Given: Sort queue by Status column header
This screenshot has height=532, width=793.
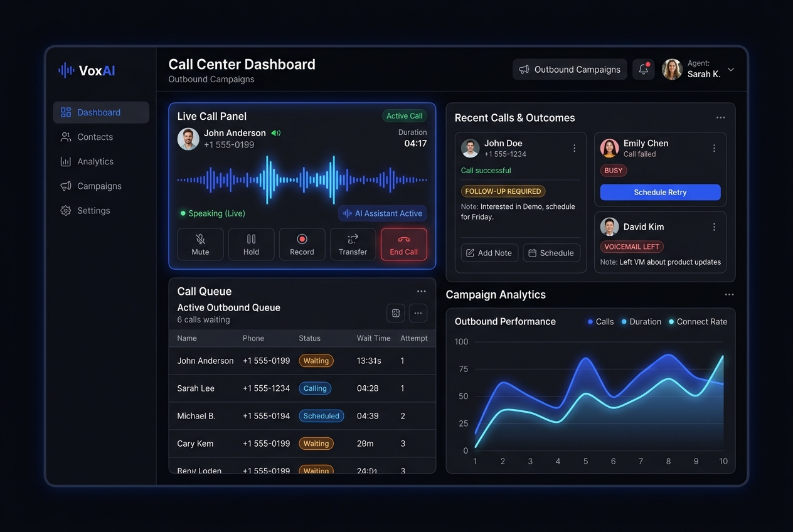Looking at the screenshot, I should click(x=309, y=338).
